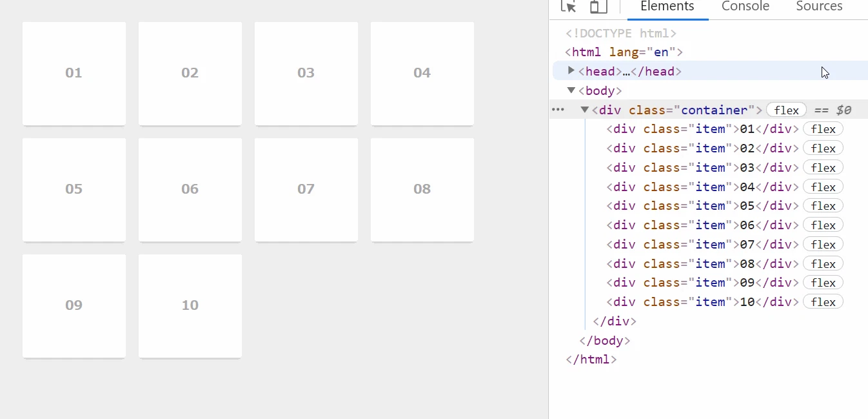Open the three-dots menu beside the container row
Screen dimensions: 868x419
558,110
